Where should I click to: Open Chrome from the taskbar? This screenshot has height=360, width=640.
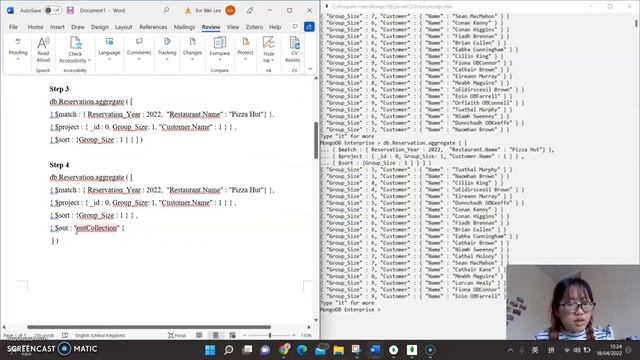(x=284, y=350)
